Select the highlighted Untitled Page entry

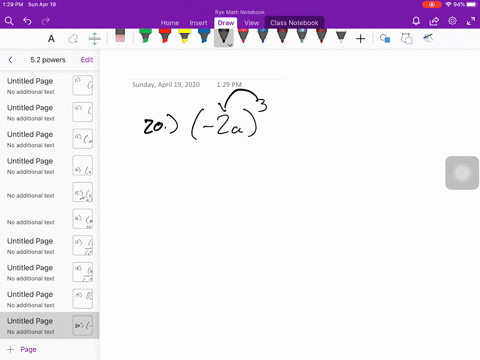coord(50,325)
